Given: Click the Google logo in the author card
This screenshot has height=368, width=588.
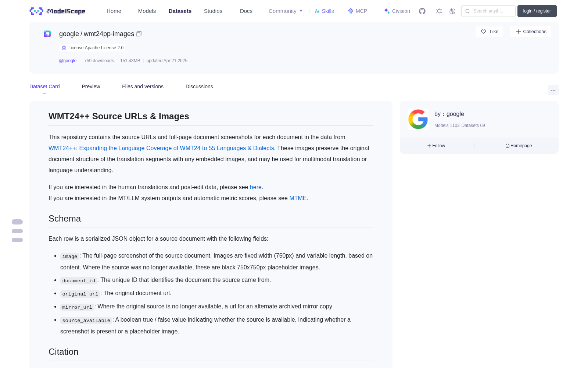Looking at the screenshot, I should 418,119.
